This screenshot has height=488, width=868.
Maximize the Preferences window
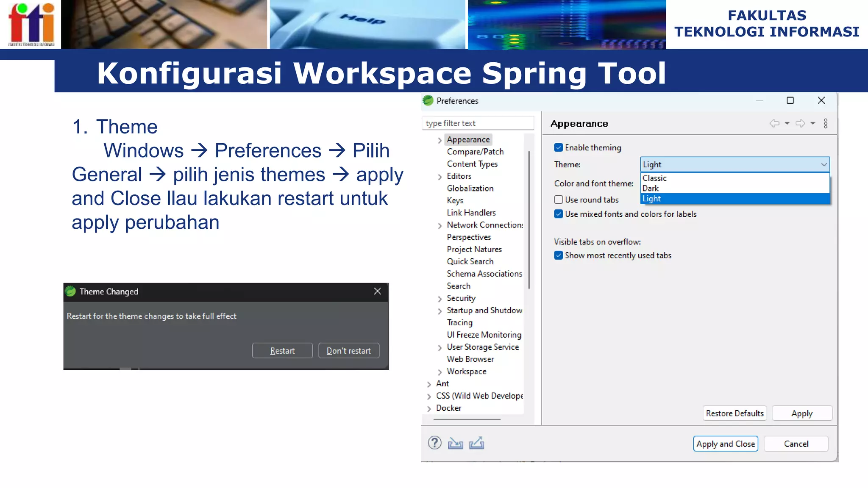click(x=790, y=100)
